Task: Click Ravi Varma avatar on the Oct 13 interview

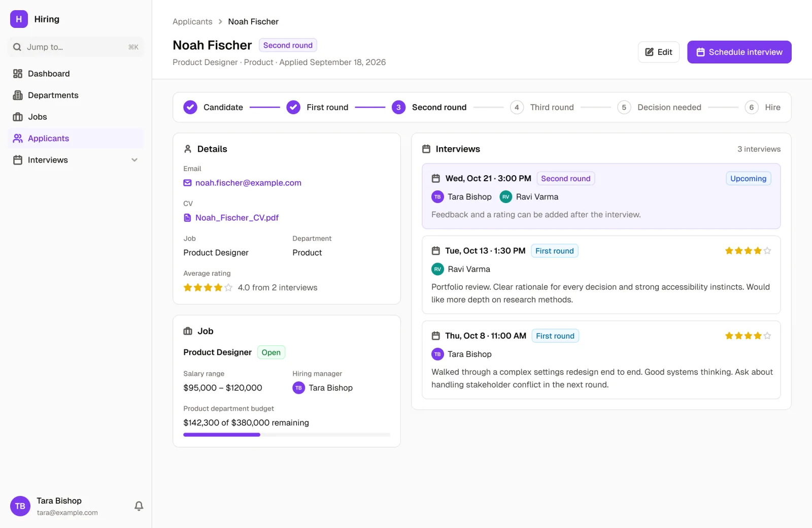Action: [x=437, y=269]
